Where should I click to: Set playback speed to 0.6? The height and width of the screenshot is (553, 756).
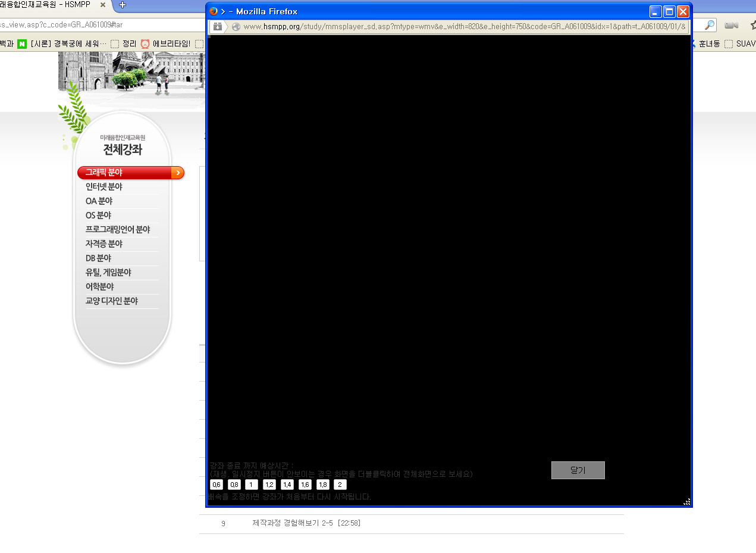[217, 485]
